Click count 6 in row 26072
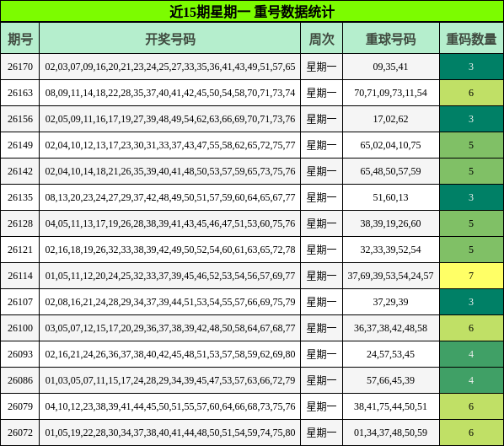The height and width of the screenshot is (446, 504). tap(471, 433)
